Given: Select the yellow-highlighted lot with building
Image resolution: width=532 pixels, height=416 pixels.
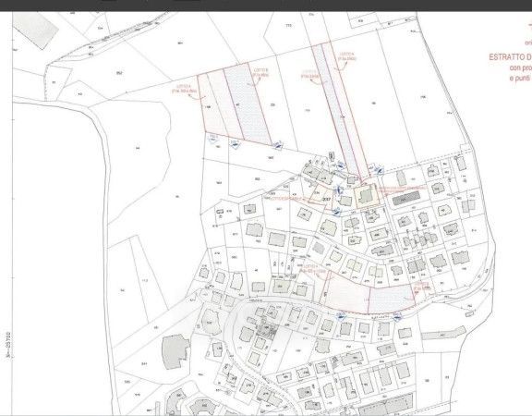Looking at the screenshot, I should 366,196.
